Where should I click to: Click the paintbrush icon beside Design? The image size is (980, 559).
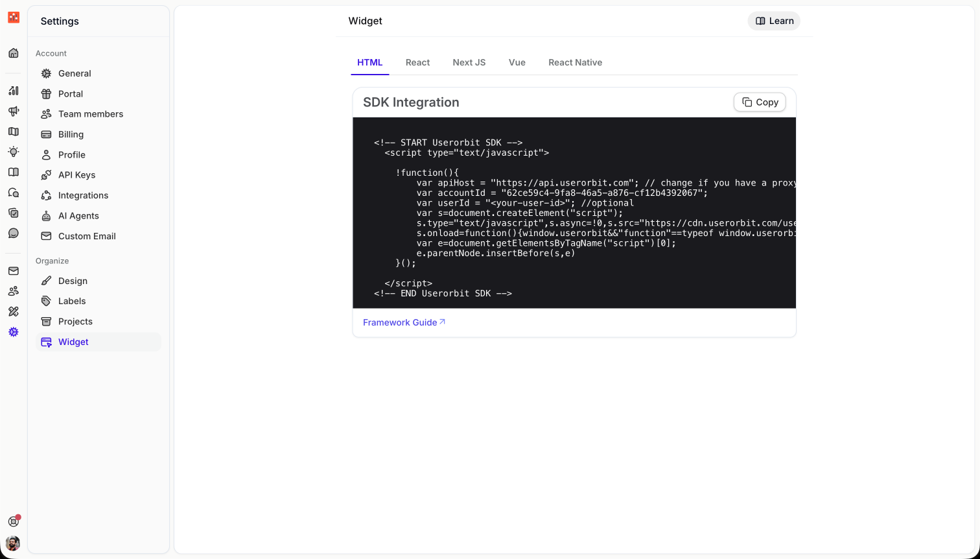click(46, 281)
